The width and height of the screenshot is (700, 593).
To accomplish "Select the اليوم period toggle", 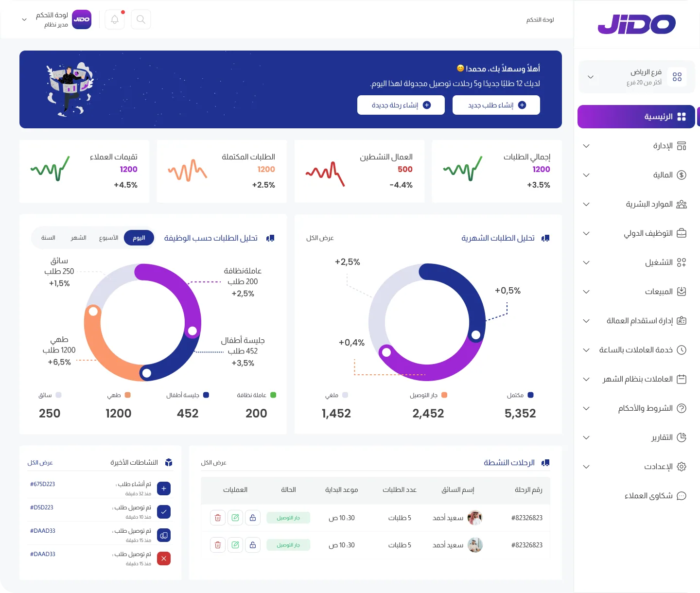I will [139, 238].
